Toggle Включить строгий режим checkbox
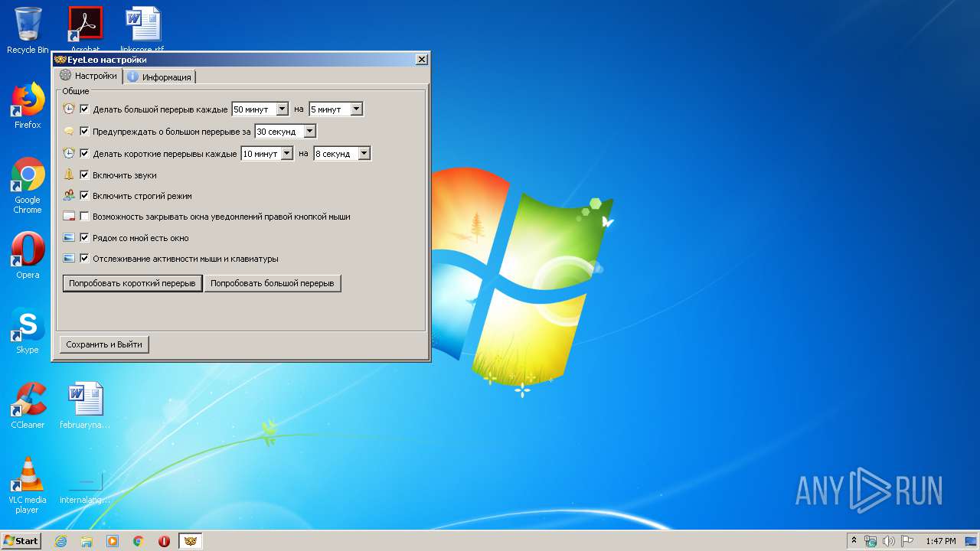 [x=84, y=195]
